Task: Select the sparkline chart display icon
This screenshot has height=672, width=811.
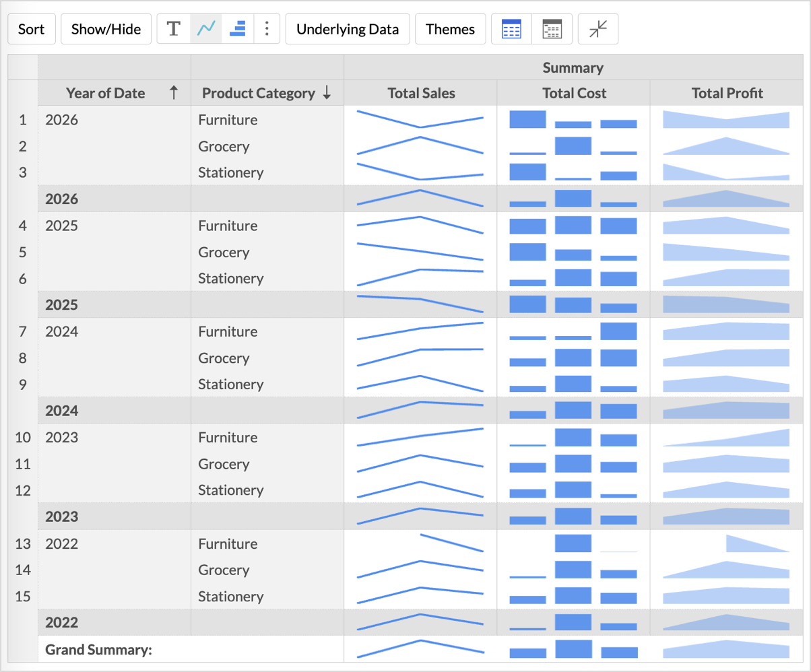Action: pyautogui.click(x=205, y=29)
